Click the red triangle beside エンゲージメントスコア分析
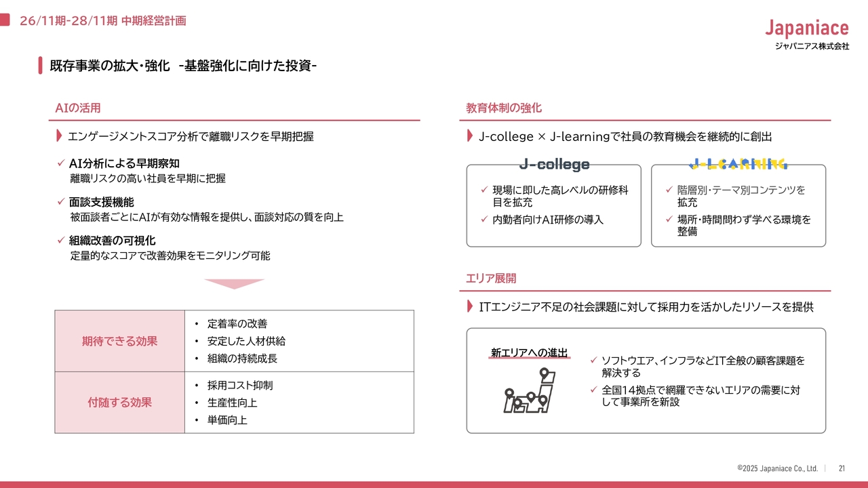The width and height of the screenshot is (868, 488). (59, 136)
